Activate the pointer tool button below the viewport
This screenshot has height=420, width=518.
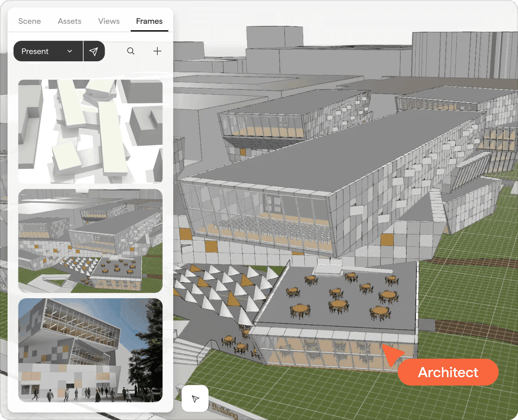(195, 398)
